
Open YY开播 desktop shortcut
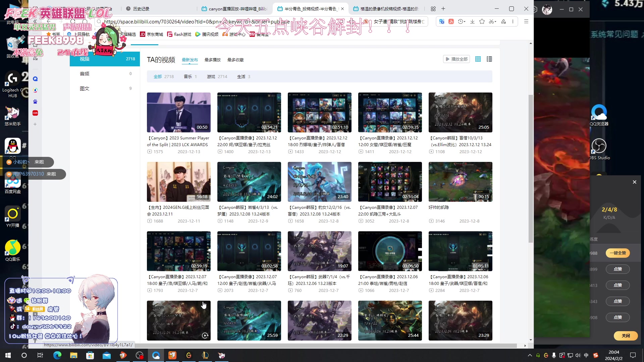tap(13, 217)
